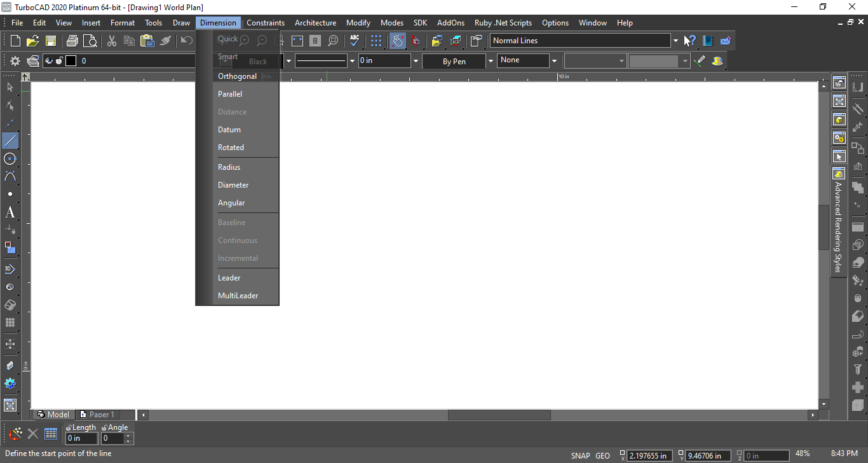Image resolution: width=868 pixels, height=463 pixels.
Task: Toggle the lock beside the Angle field
Action: click(105, 427)
